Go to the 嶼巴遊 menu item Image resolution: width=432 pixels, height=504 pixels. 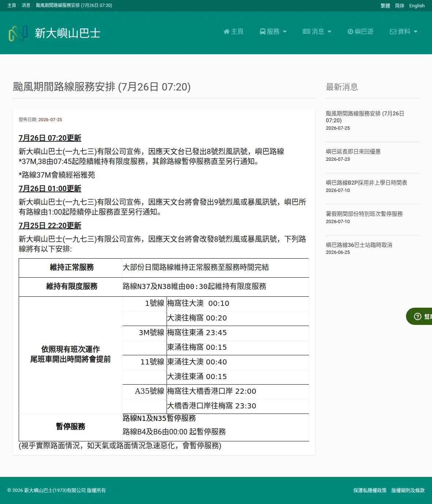(x=361, y=31)
